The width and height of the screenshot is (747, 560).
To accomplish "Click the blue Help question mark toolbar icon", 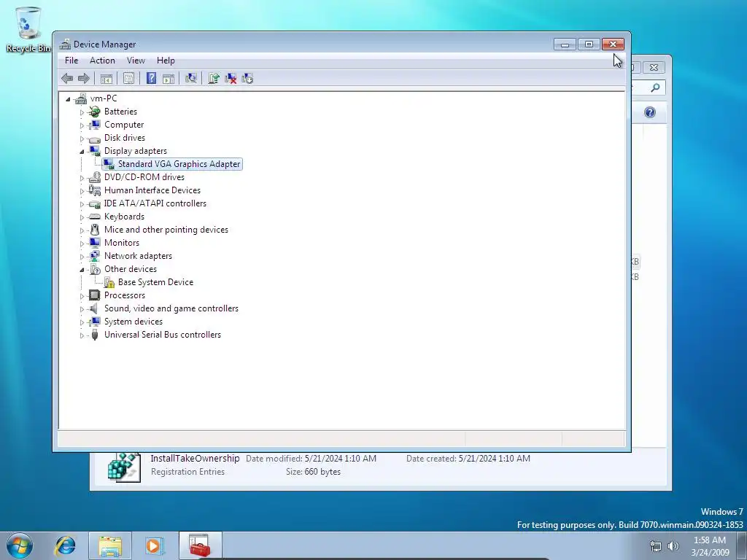I will [x=151, y=79].
